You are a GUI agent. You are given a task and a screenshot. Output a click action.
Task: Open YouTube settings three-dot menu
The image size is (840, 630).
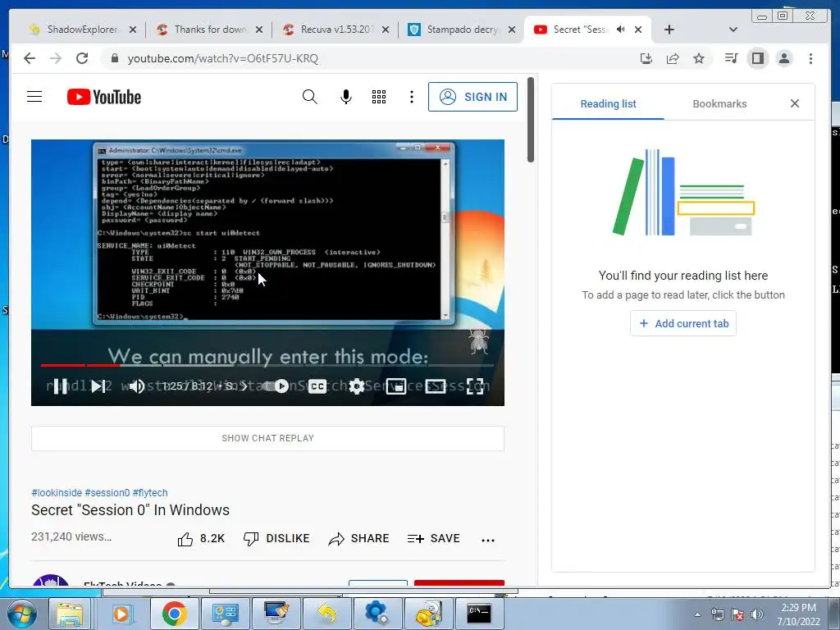click(412, 97)
